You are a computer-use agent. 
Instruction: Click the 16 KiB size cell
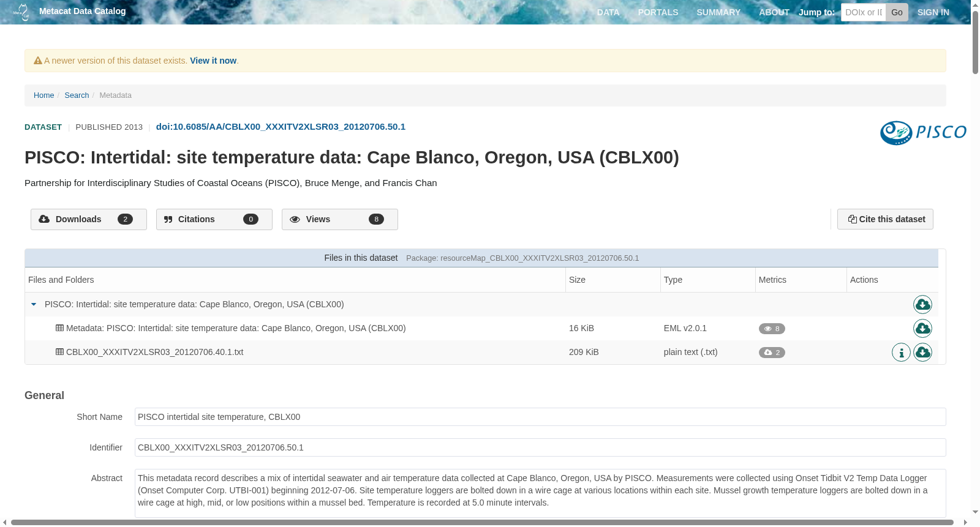581,328
